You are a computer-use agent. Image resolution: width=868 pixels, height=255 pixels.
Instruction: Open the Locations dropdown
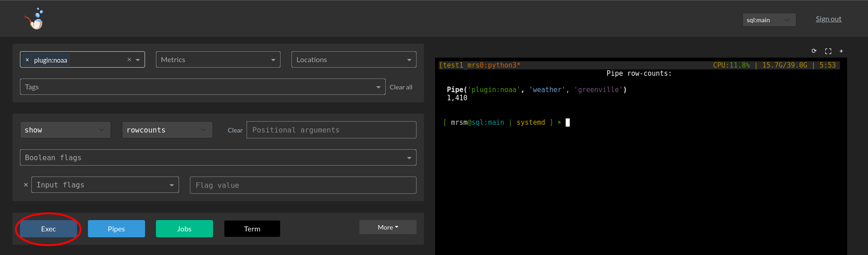click(x=354, y=59)
